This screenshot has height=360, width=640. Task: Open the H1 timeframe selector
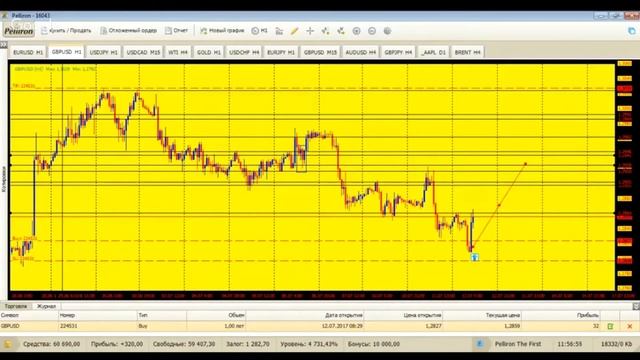coord(260,31)
